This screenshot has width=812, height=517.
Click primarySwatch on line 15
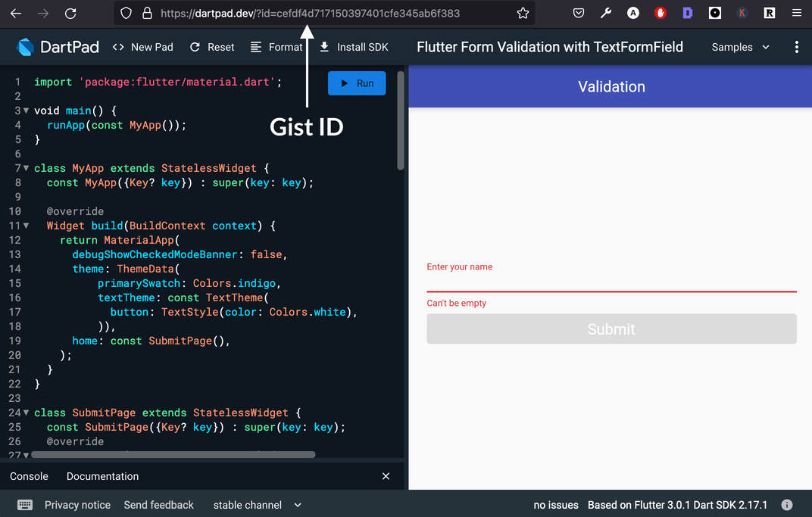pos(139,283)
